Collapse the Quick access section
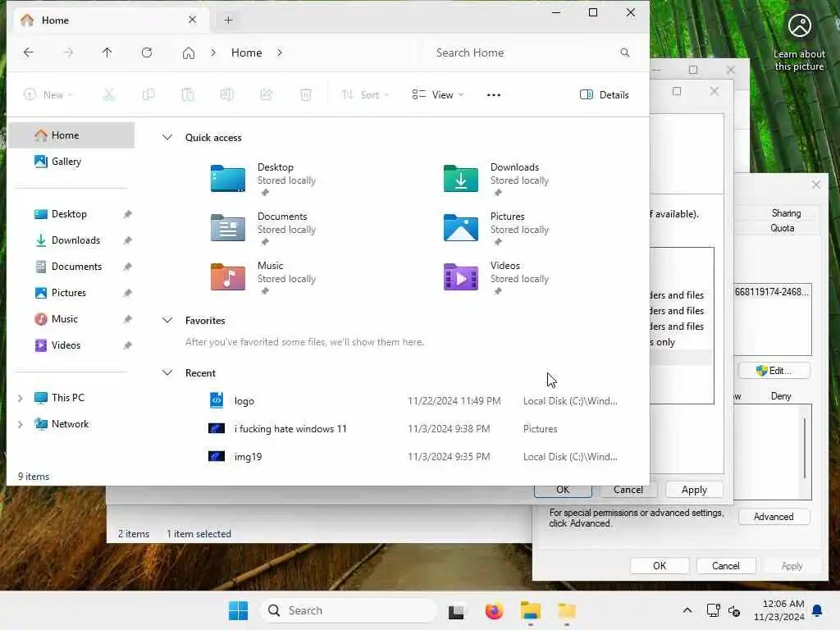This screenshot has height=630, width=840. pyautogui.click(x=167, y=137)
